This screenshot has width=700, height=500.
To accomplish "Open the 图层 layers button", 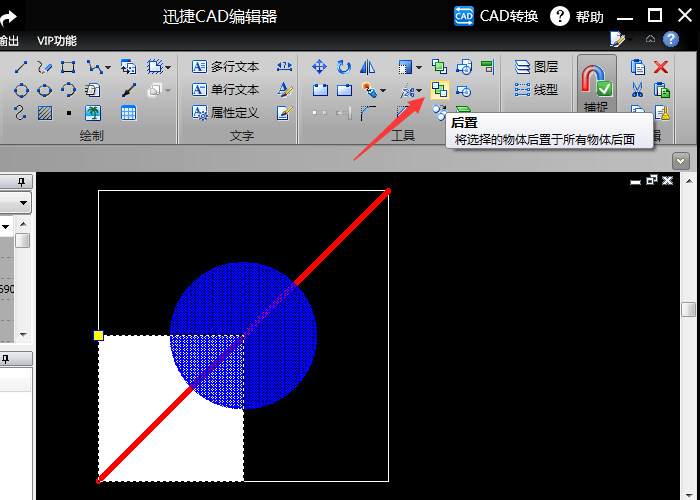I will tap(536, 67).
